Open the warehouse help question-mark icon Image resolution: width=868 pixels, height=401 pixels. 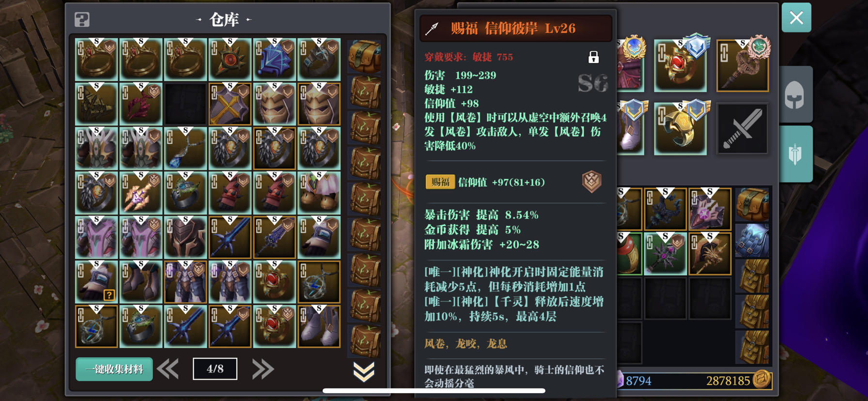coord(82,19)
